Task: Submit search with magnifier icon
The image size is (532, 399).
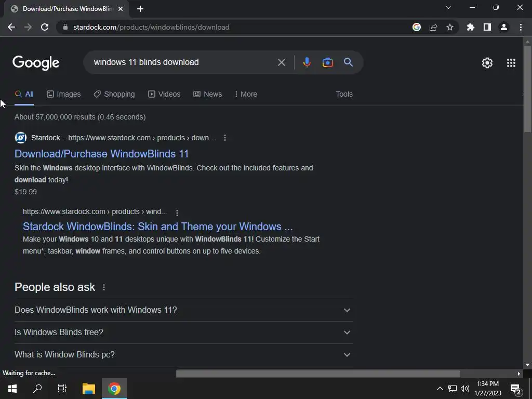Action: (x=348, y=62)
